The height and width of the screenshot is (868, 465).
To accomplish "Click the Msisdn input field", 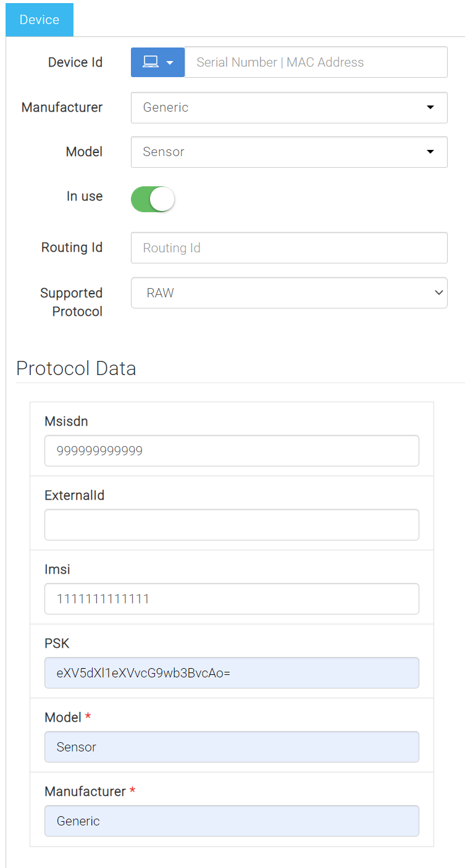I will pos(232,451).
